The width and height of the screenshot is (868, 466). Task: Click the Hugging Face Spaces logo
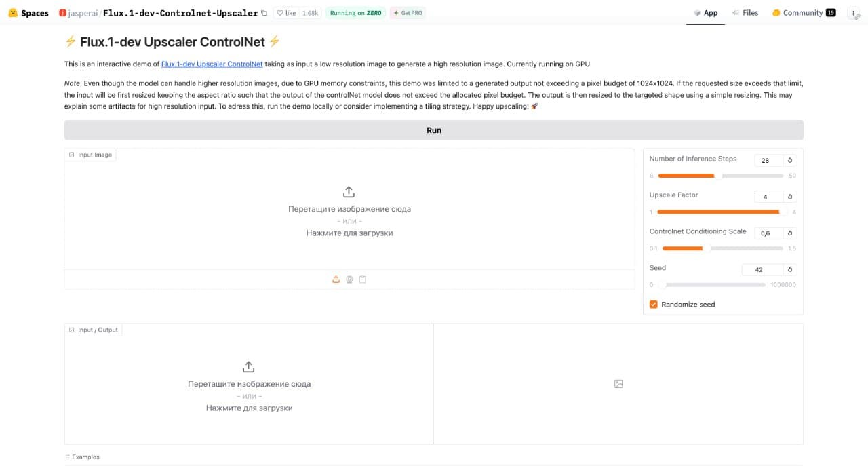click(28, 13)
